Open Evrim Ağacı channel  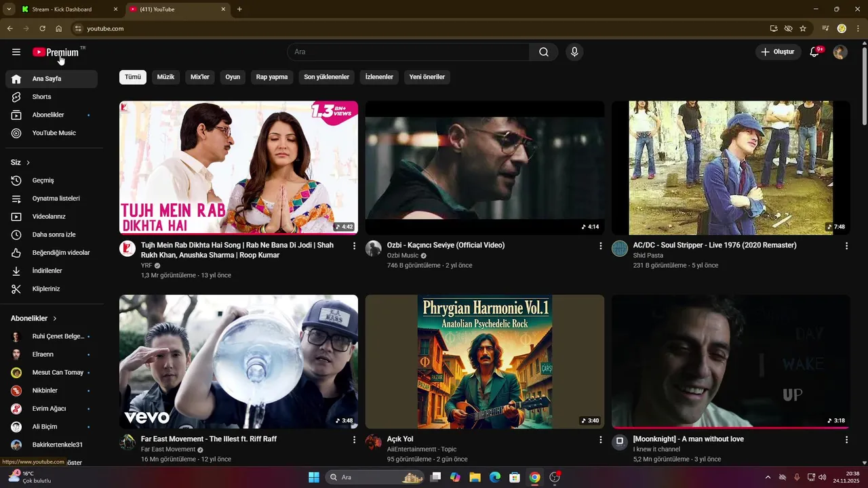click(52, 409)
